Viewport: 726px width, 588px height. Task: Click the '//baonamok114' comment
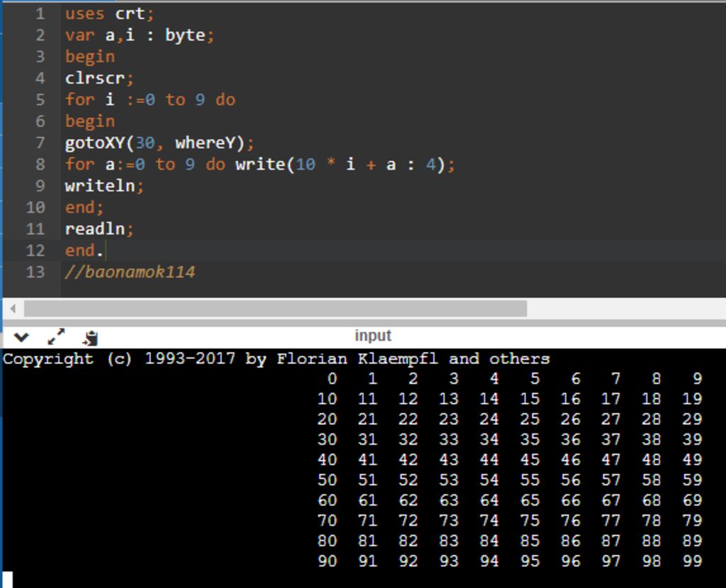click(130, 272)
